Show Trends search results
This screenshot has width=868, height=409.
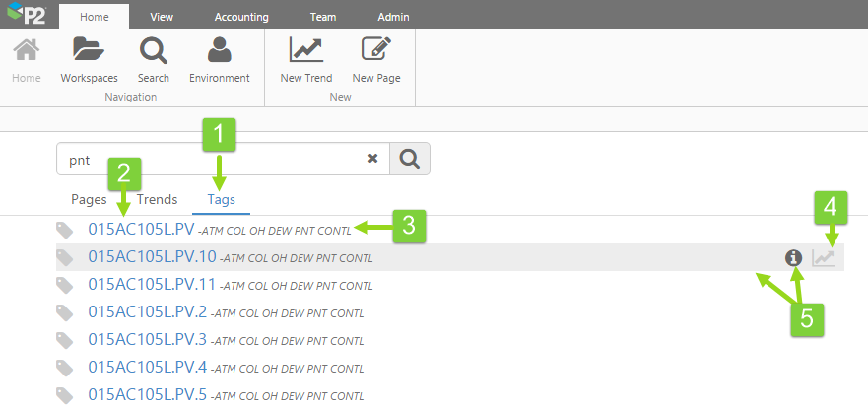click(x=157, y=199)
